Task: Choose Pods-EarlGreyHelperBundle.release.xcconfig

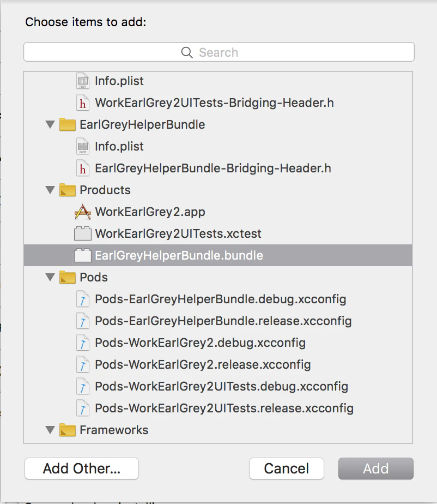Action: tap(218, 321)
